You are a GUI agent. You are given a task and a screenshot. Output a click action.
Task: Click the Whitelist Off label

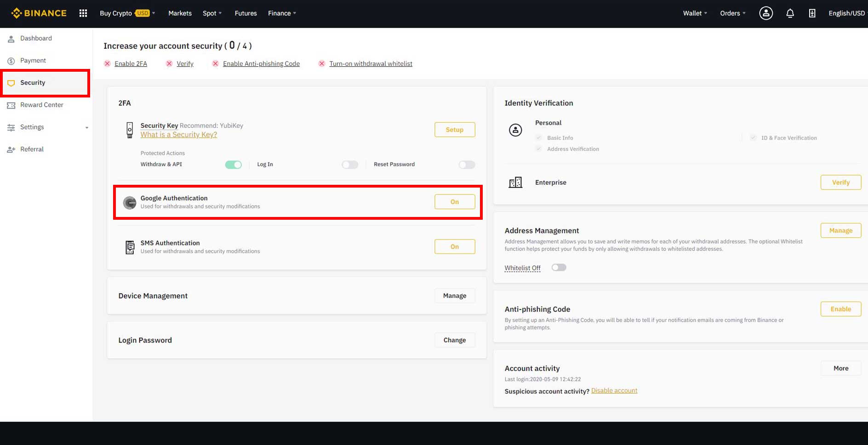click(x=522, y=268)
